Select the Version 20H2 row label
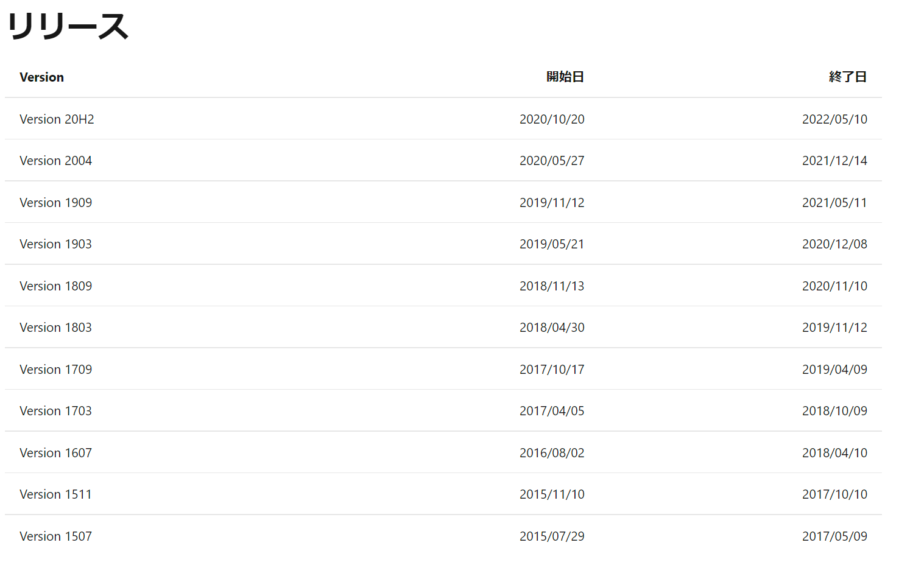Viewport: 924px width, 562px height. [x=57, y=119]
